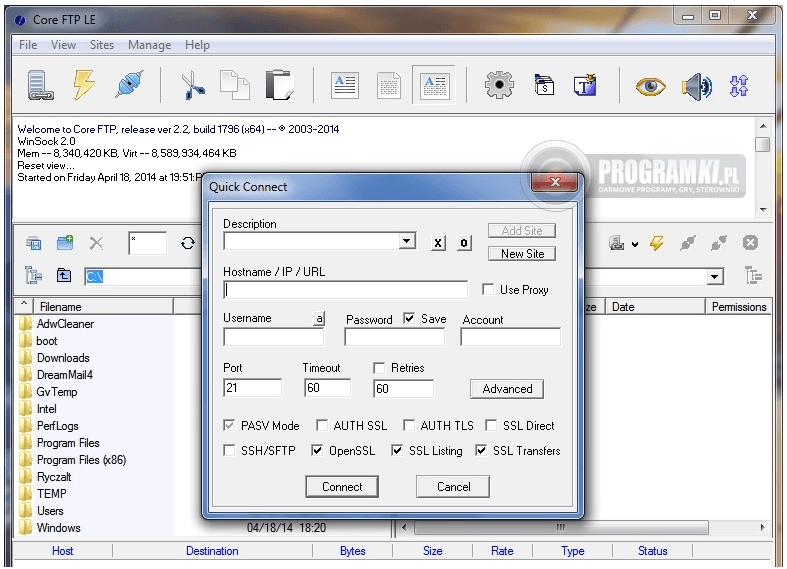Viewport: 787px width, 569px height.
Task: Open the printer icon dropdown arrow
Action: (x=635, y=244)
